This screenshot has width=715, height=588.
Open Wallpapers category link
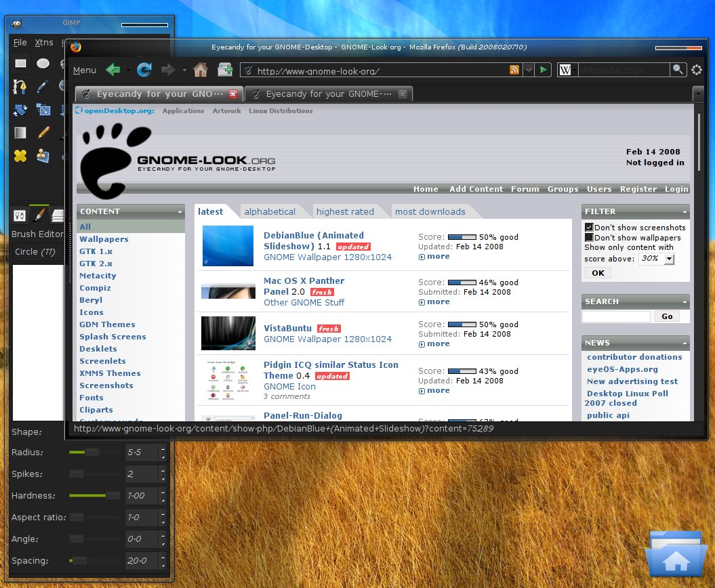(104, 239)
